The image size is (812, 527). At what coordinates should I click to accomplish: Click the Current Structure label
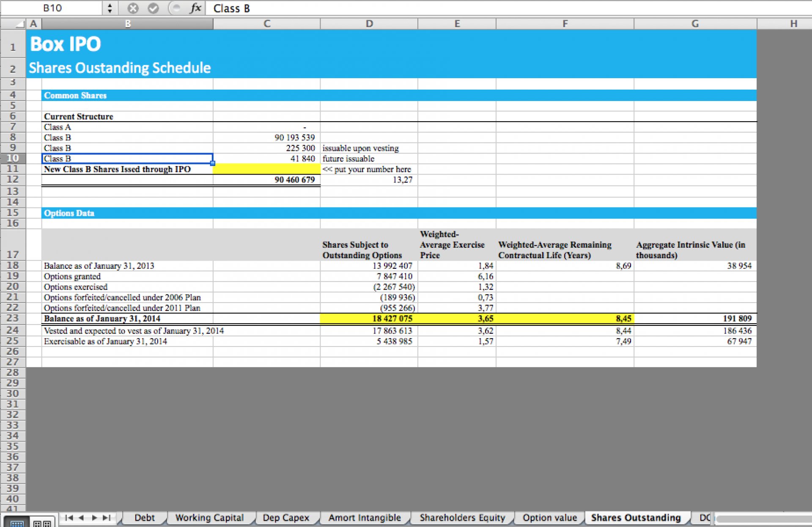pyautogui.click(x=79, y=117)
